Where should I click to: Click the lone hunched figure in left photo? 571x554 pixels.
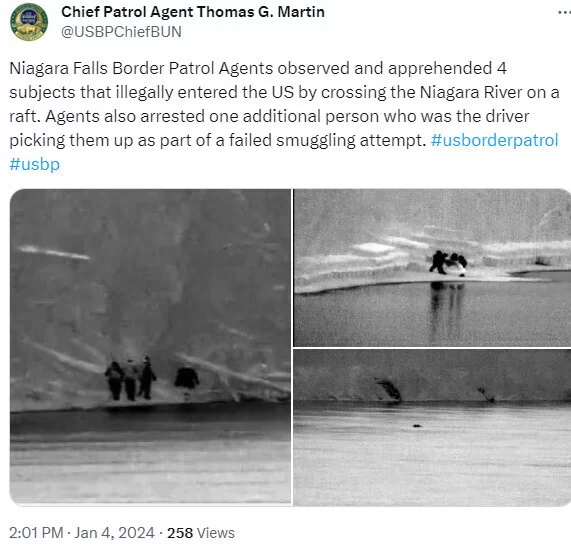click(186, 380)
